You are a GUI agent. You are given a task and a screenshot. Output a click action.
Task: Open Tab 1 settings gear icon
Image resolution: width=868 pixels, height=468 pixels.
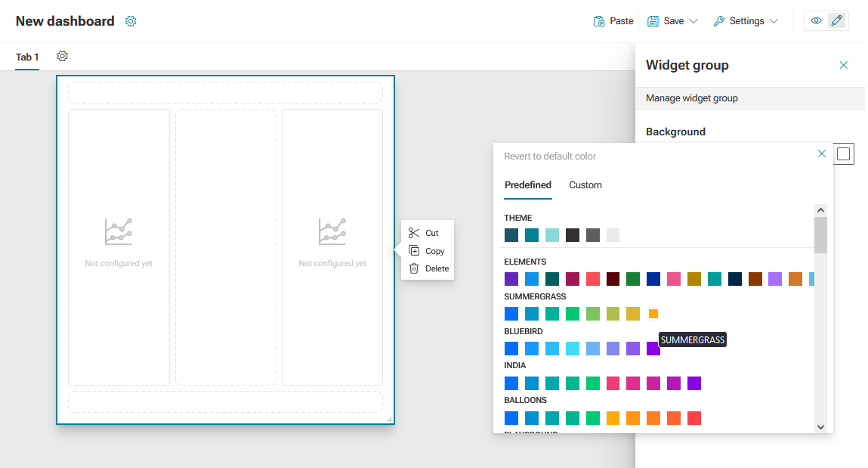[x=63, y=56]
